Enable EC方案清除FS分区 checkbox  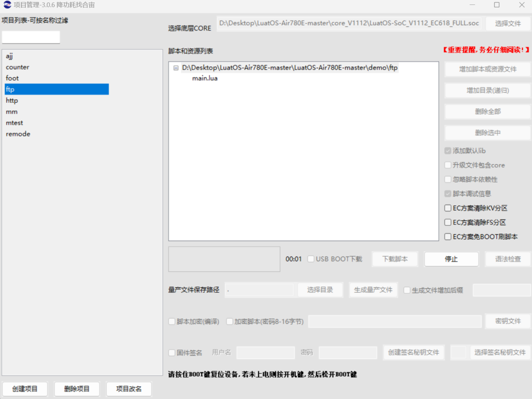448,222
